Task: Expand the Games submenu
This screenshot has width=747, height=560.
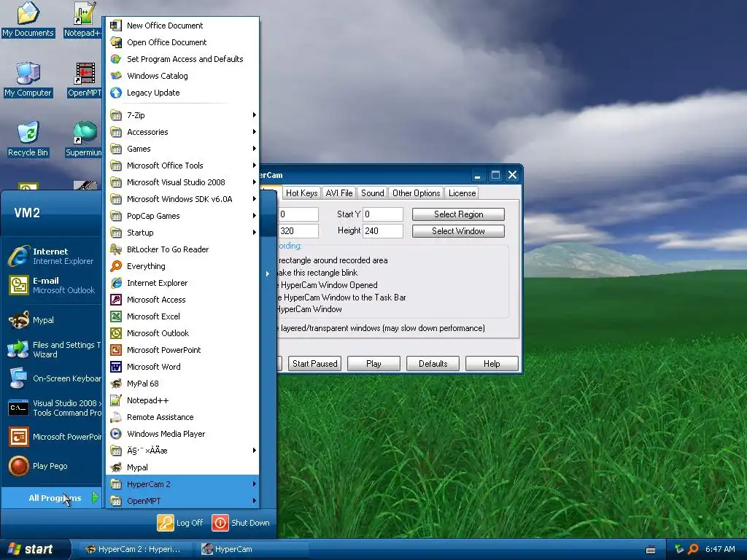Action: point(182,149)
